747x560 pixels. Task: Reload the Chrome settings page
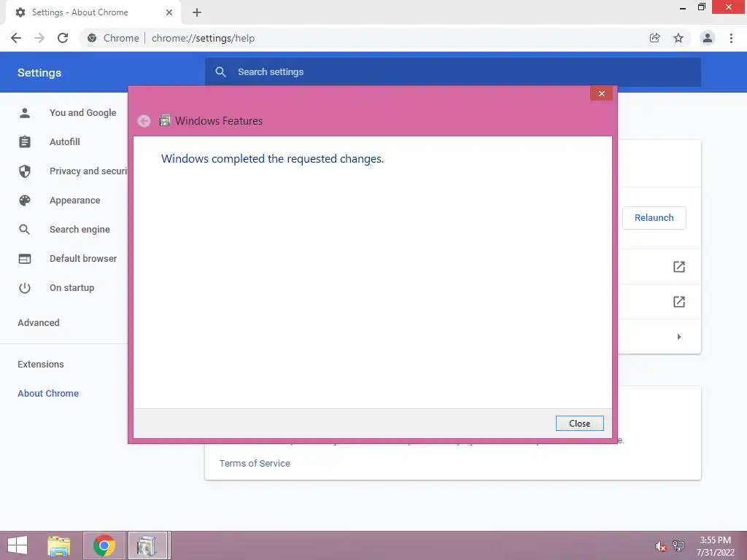click(63, 38)
